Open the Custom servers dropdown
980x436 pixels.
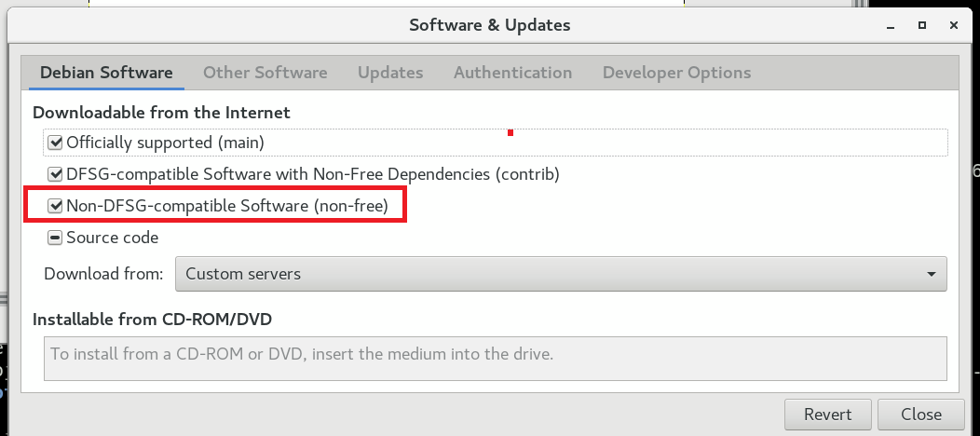(x=561, y=274)
